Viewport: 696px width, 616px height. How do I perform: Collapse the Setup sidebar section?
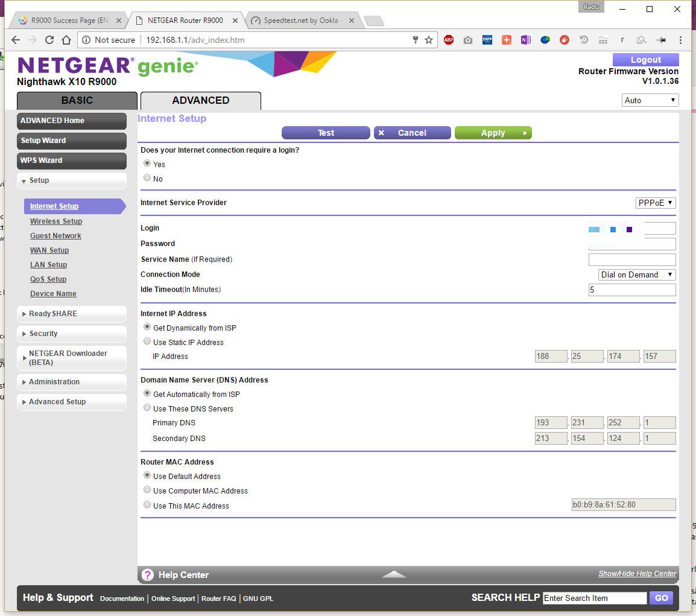click(71, 180)
